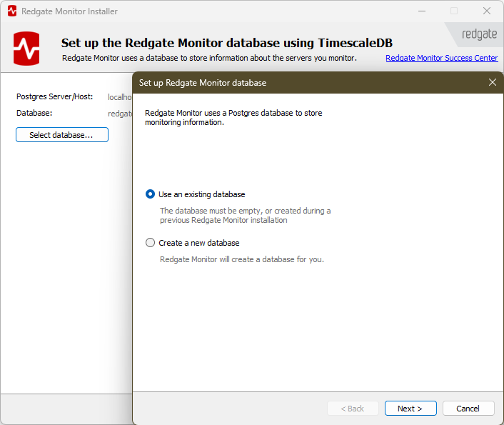The image size is (504, 425).
Task: Select the Use an existing database option
Action: click(x=150, y=194)
